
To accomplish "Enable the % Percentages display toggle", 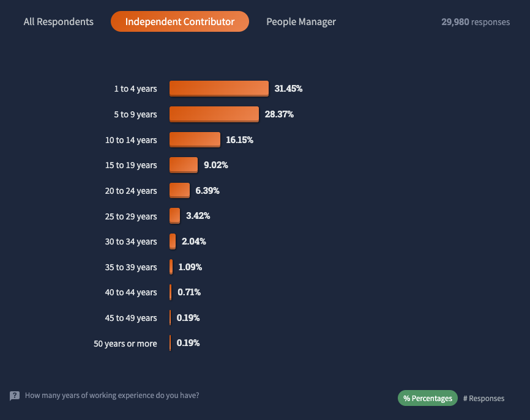I will [428, 398].
